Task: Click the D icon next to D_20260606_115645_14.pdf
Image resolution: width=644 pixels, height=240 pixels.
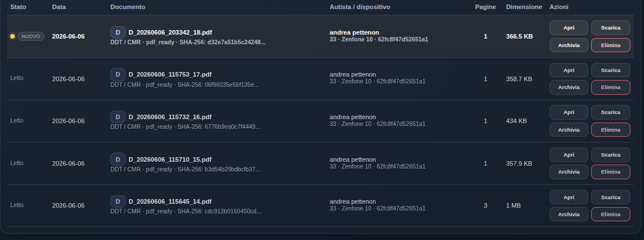Action: click(118, 201)
